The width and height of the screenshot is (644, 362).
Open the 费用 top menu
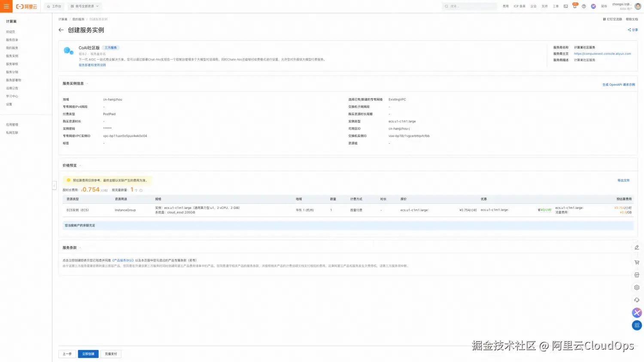505,6
